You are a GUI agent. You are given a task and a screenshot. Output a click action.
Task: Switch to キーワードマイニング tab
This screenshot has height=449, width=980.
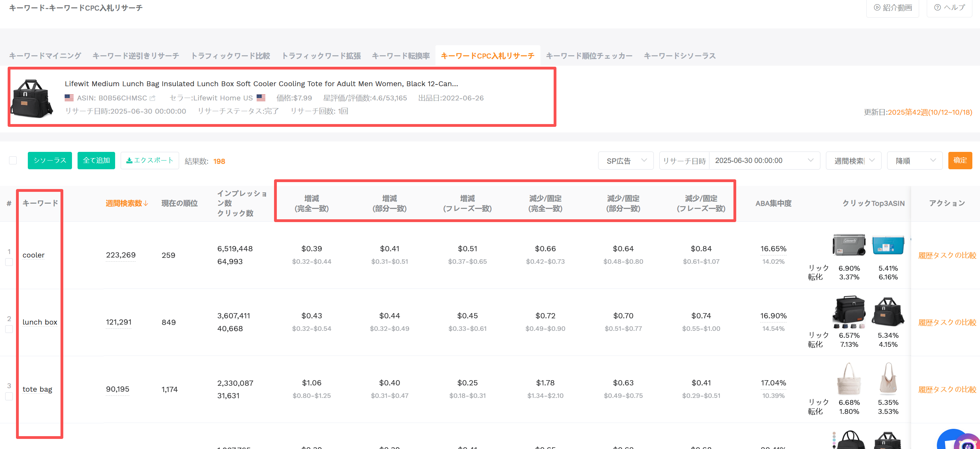(45, 56)
